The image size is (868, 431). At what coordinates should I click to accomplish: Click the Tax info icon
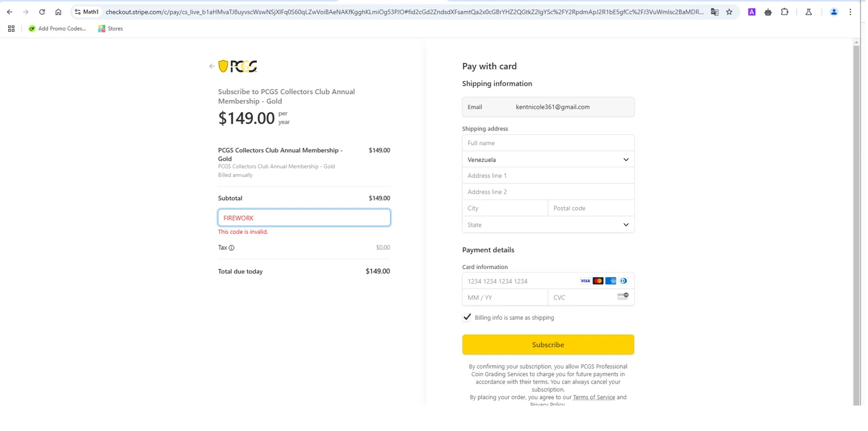(231, 248)
